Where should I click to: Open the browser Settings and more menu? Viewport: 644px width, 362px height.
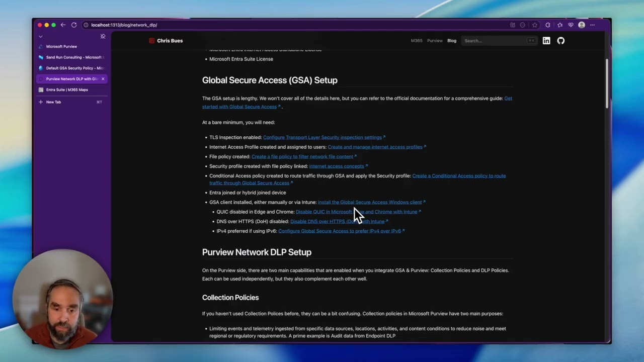(x=592, y=25)
